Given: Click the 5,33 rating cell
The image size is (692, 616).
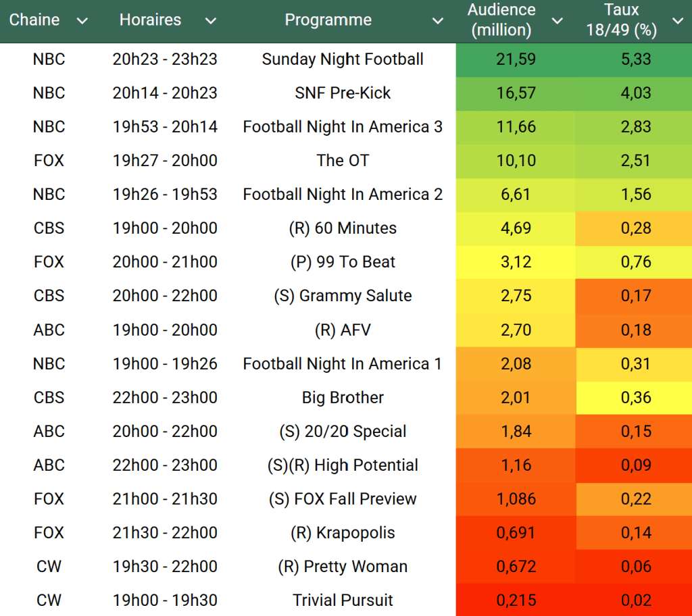Looking at the screenshot, I should [x=635, y=59].
